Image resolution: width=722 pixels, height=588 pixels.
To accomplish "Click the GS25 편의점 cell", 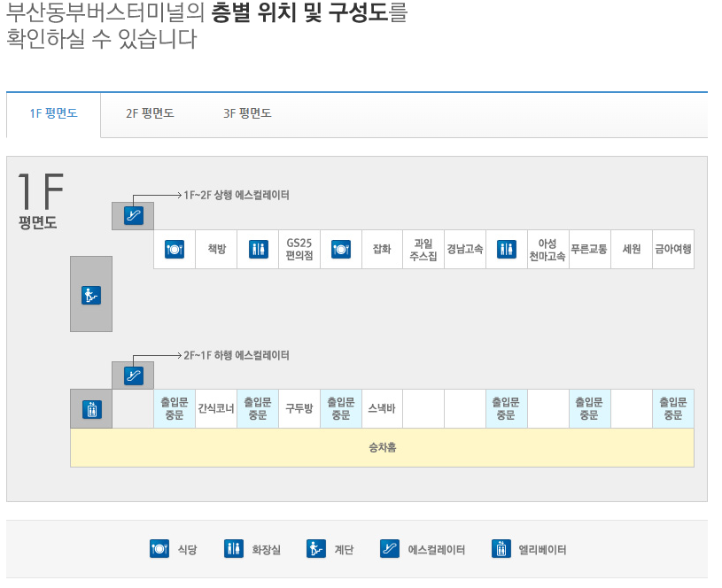I will (299, 249).
